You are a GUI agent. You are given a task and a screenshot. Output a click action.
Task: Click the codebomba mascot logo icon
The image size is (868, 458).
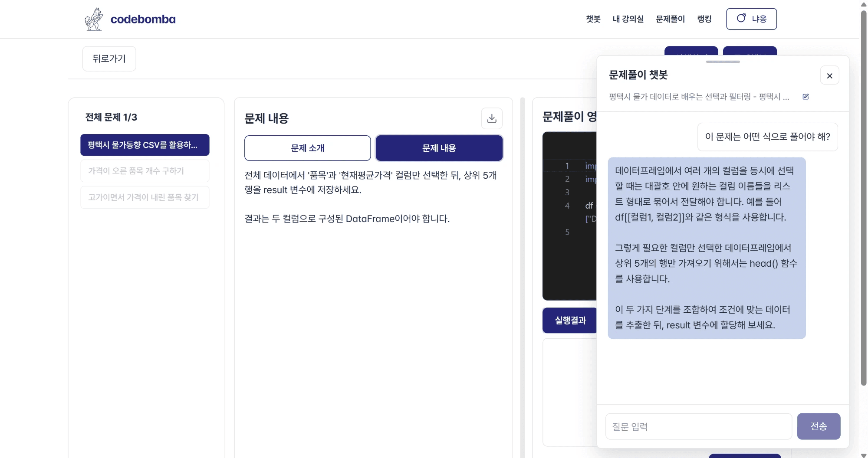tap(94, 19)
